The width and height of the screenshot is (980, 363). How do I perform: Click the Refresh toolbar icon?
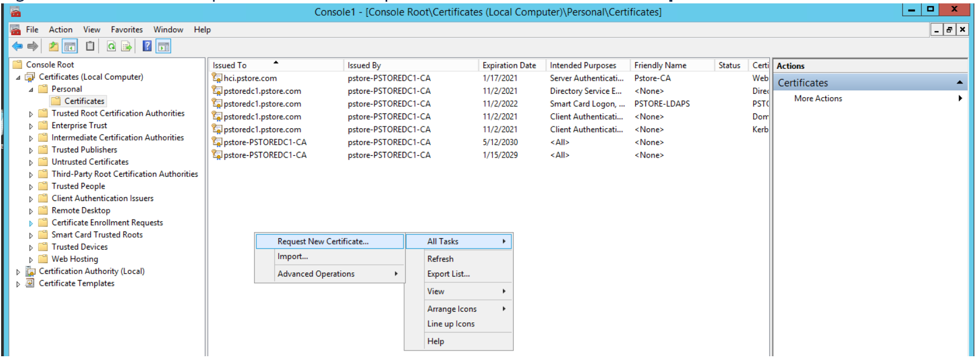[112, 47]
